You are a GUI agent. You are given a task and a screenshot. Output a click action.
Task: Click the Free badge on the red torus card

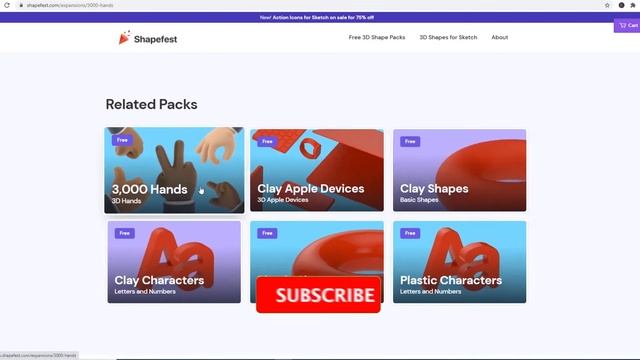pyautogui.click(x=267, y=233)
